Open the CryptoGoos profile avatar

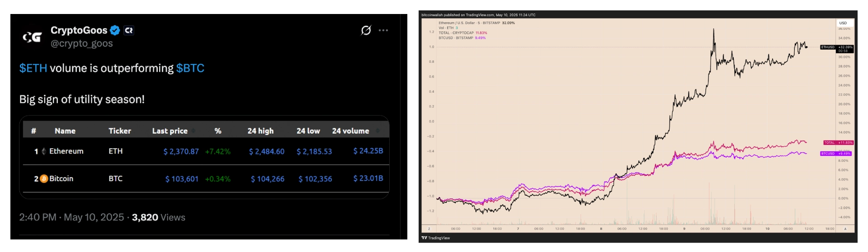click(32, 37)
